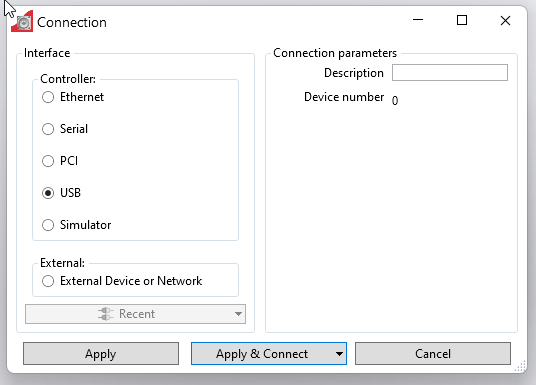Click the Cancel button

click(433, 354)
